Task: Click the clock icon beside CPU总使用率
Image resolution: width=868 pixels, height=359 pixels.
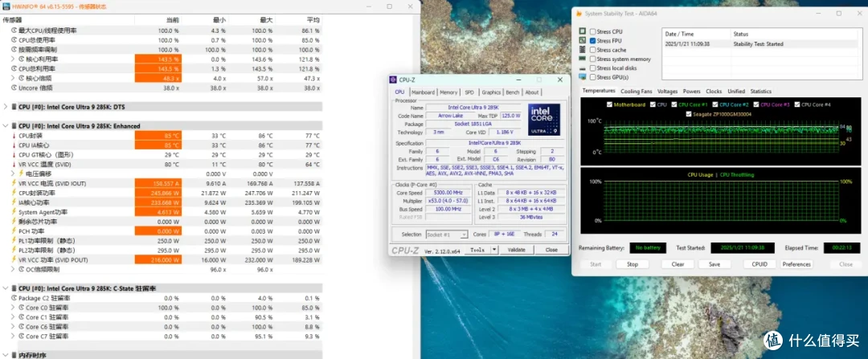Action: coord(14,40)
